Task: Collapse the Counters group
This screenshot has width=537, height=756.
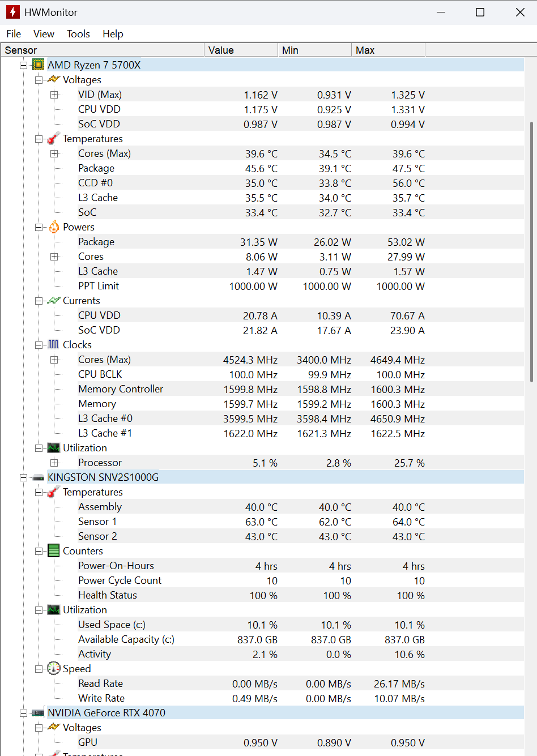Action: point(39,551)
